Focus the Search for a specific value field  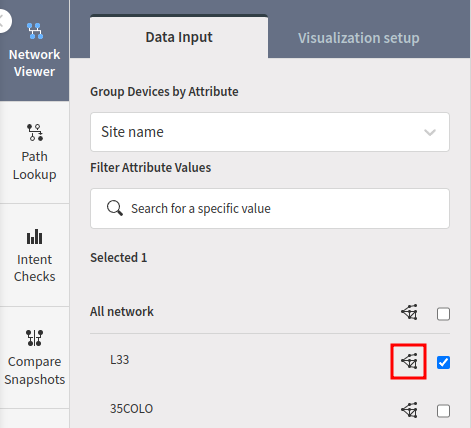(x=270, y=209)
